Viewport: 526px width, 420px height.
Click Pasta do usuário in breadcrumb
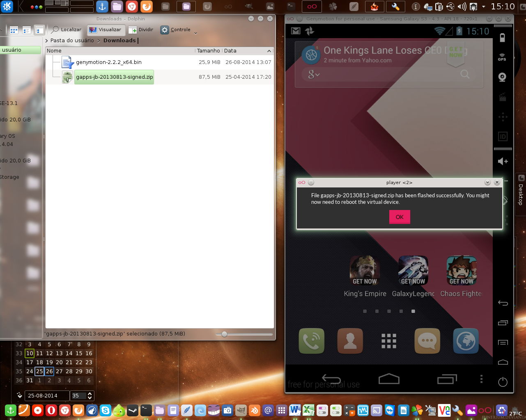pos(72,40)
